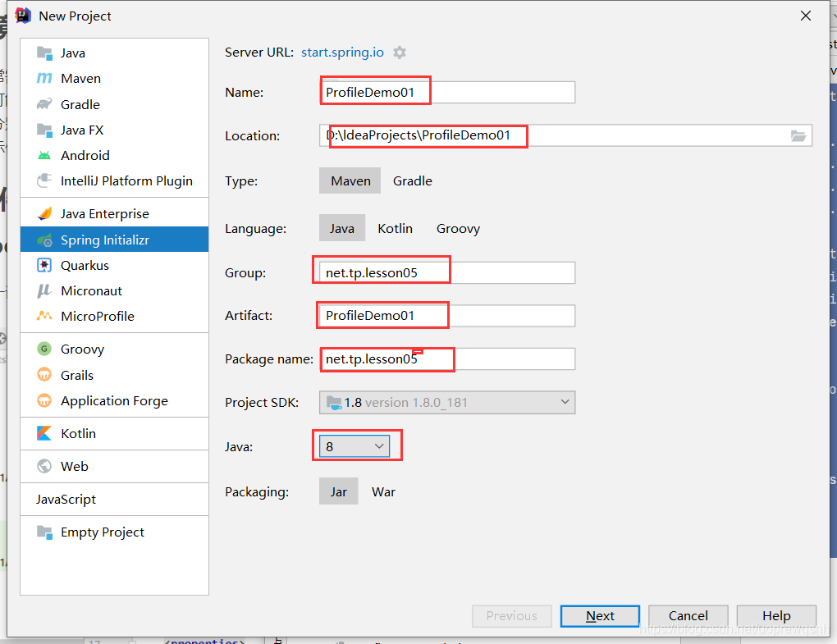
Task: Select the Quarkus project type icon
Action: 44,265
